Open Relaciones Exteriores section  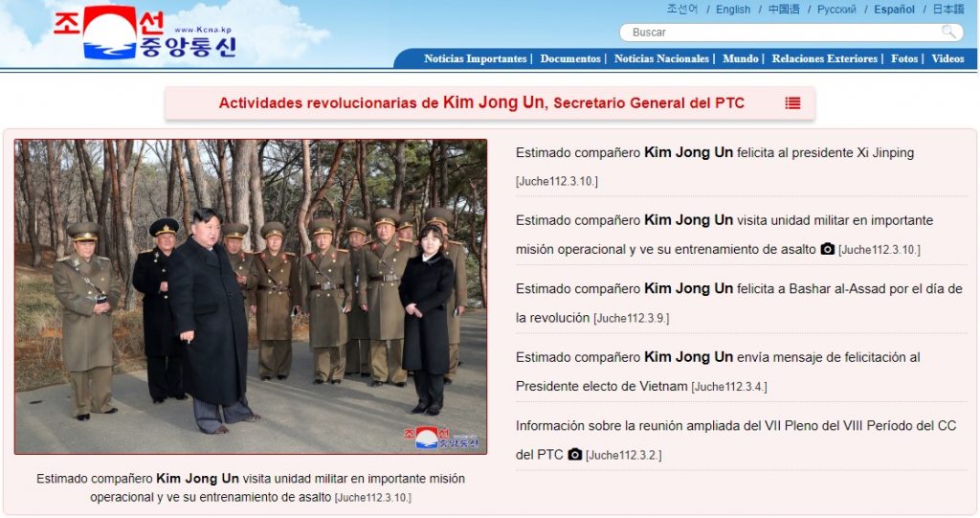tap(824, 58)
